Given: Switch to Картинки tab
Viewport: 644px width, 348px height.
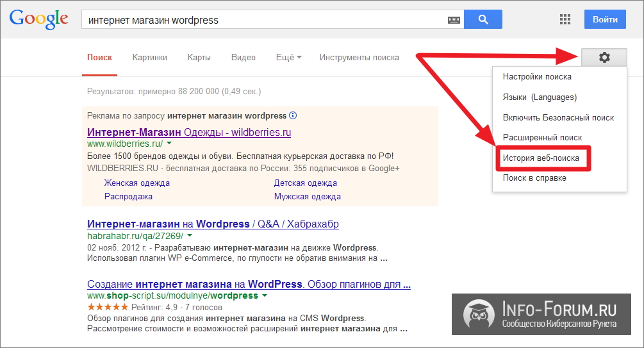Looking at the screenshot, I should tap(149, 58).
